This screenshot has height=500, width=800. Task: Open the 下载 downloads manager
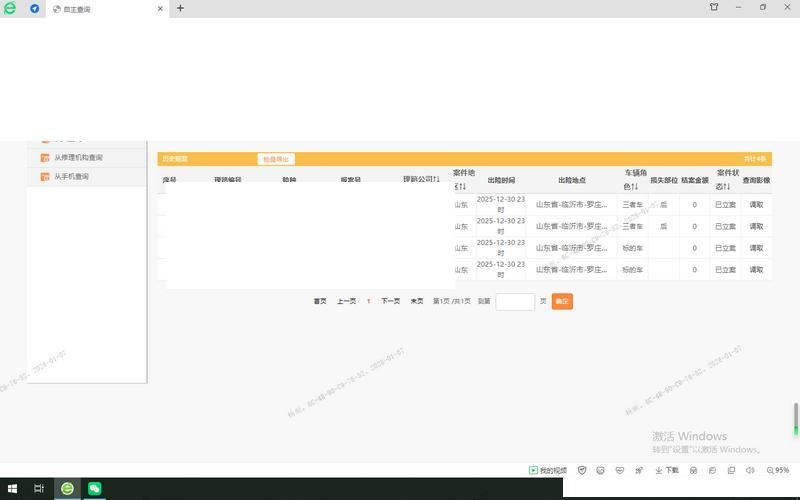coord(667,470)
